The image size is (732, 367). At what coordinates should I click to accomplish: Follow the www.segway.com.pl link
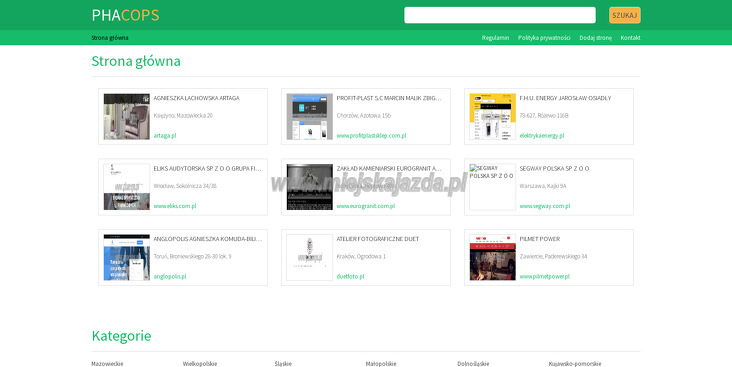[x=545, y=206]
